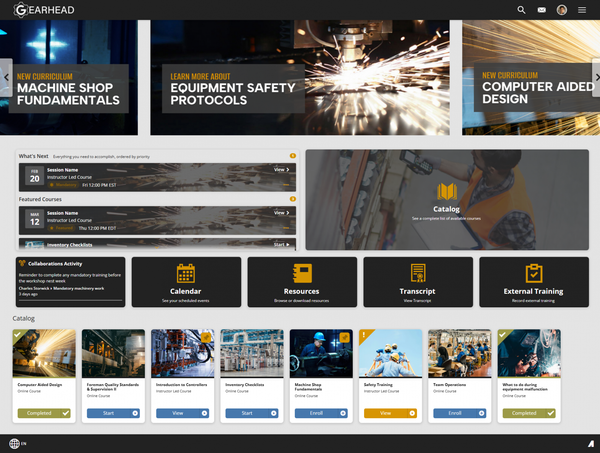This screenshot has width=600, height=453.
Task: Expand the Featured Courses section
Action: 293,199
